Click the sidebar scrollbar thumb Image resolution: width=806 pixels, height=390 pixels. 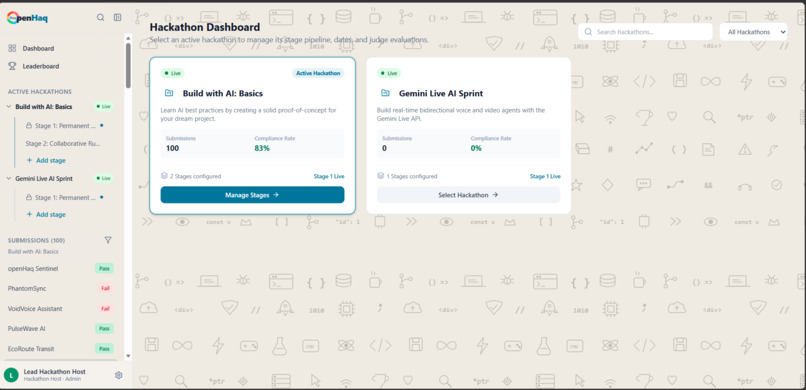[128, 65]
